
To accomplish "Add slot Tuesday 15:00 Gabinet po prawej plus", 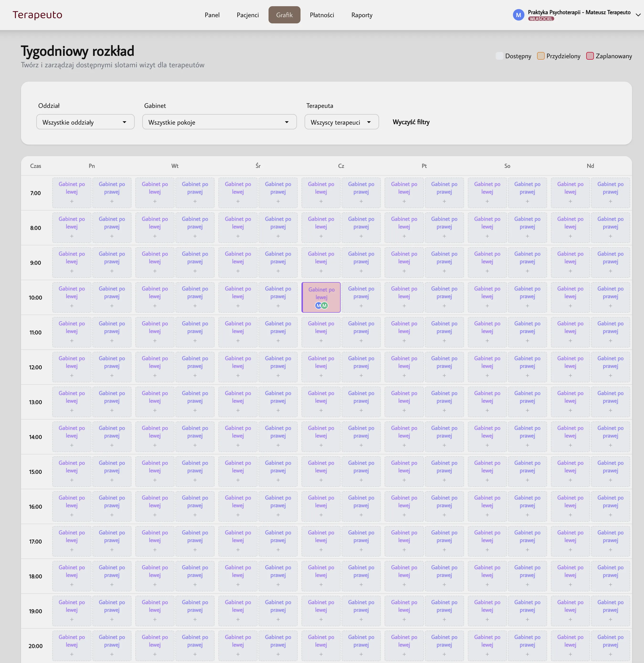I will tap(195, 480).
